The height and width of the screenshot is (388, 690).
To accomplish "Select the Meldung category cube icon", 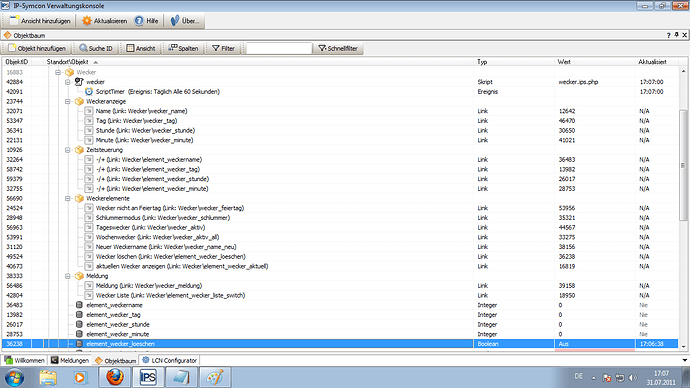I will tap(79, 276).
